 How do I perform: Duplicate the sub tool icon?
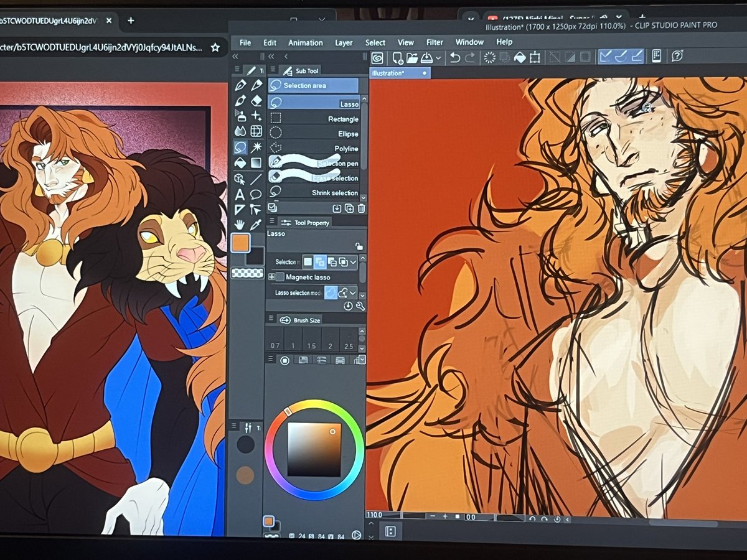click(349, 208)
